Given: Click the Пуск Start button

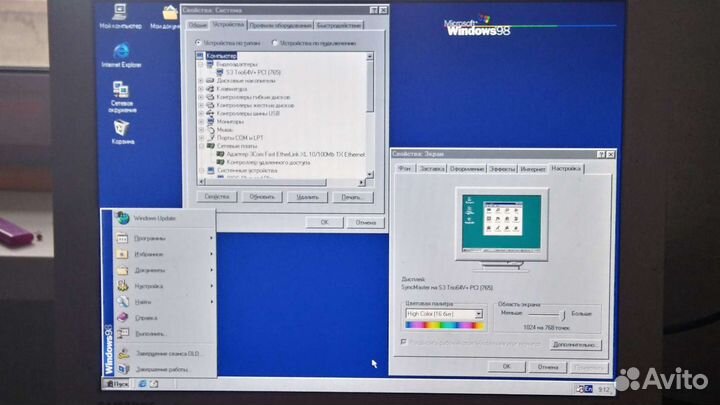Looking at the screenshot, I should pos(117,383).
